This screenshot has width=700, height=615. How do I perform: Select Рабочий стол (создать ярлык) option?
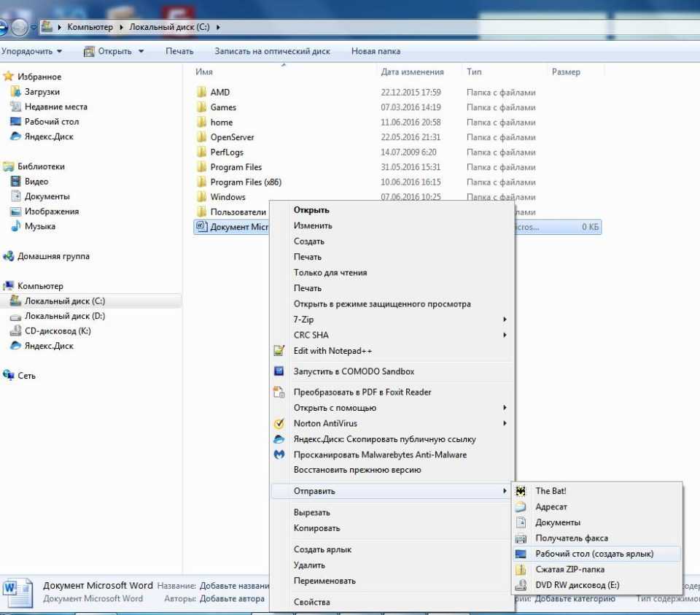tap(594, 554)
